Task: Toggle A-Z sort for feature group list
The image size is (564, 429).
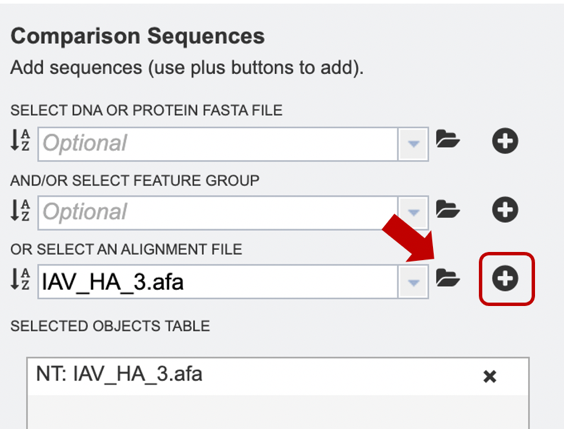Action: (x=20, y=210)
